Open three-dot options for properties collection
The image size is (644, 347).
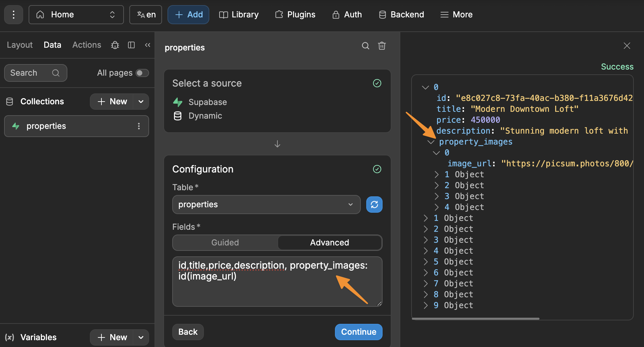tap(139, 126)
